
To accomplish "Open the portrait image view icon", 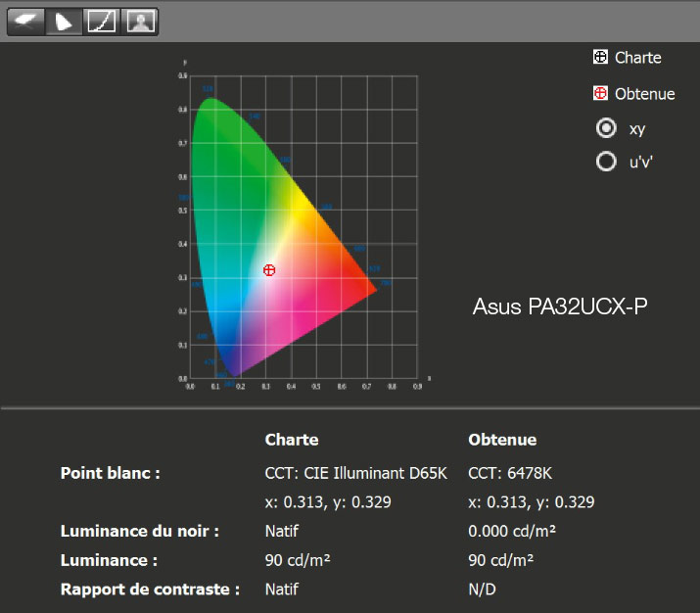I will [x=140, y=21].
